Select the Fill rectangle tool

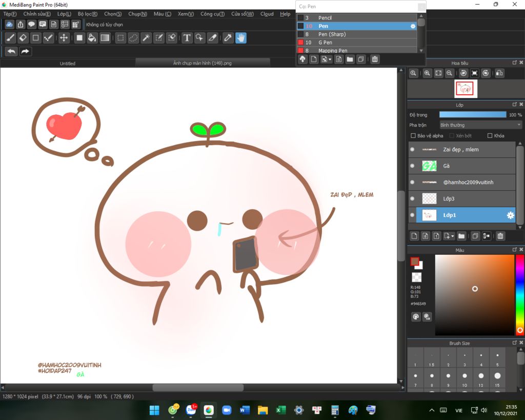pos(79,38)
